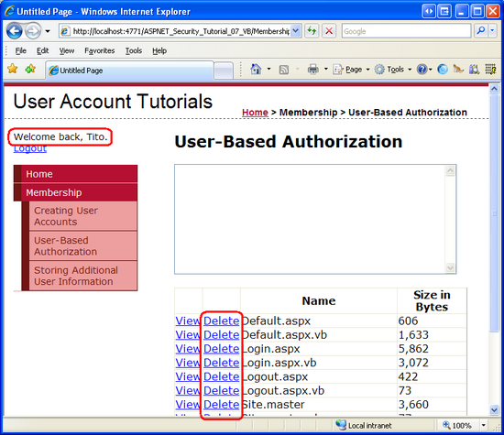Click the Print toolbar icon
The image size is (504, 435).
pyautogui.click(x=313, y=69)
